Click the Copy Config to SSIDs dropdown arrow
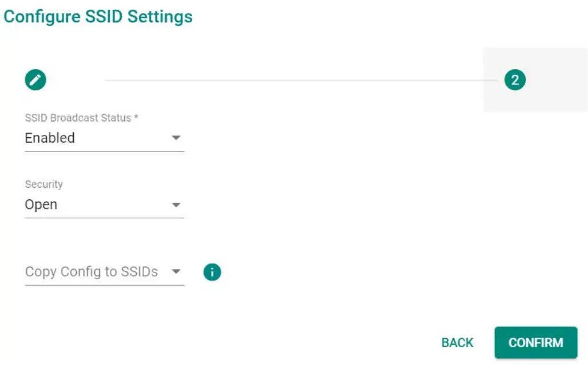This screenshot has width=588, height=365. click(175, 272)
